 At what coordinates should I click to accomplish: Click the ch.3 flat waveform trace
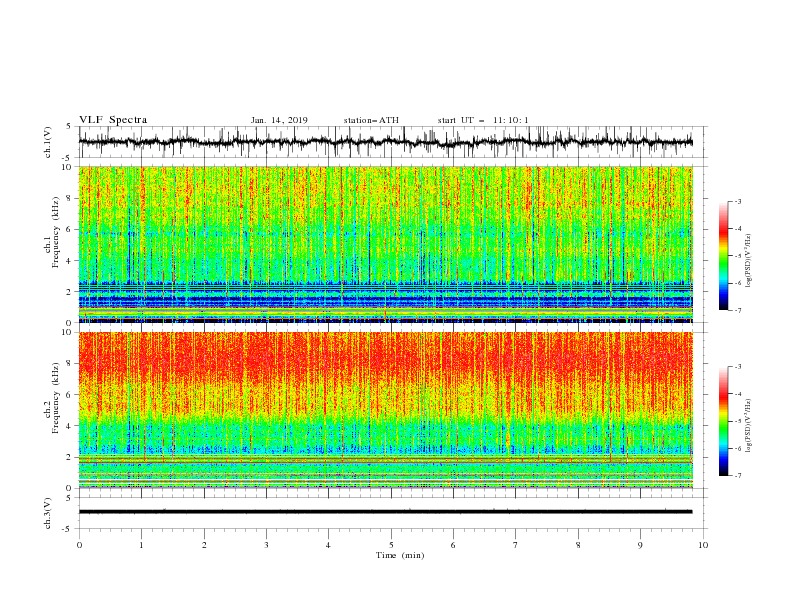click(x=385, y=512)
